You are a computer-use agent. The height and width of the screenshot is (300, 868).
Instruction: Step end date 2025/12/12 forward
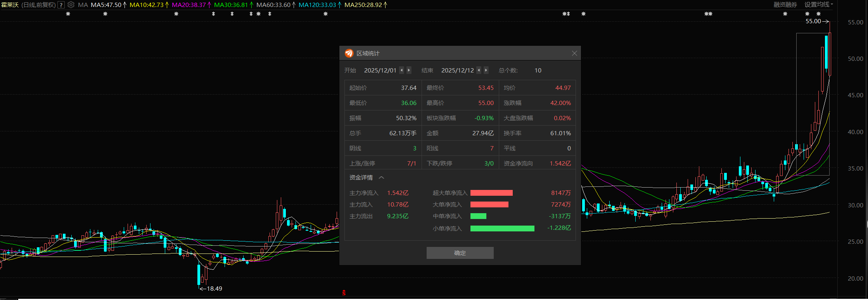pyautogui.click(x=486, y=70)
